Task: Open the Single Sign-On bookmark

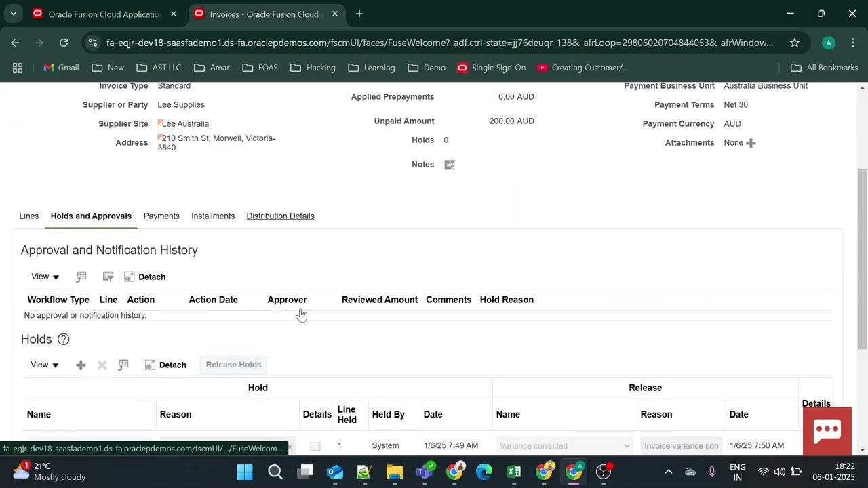Action: coord(492,68)
